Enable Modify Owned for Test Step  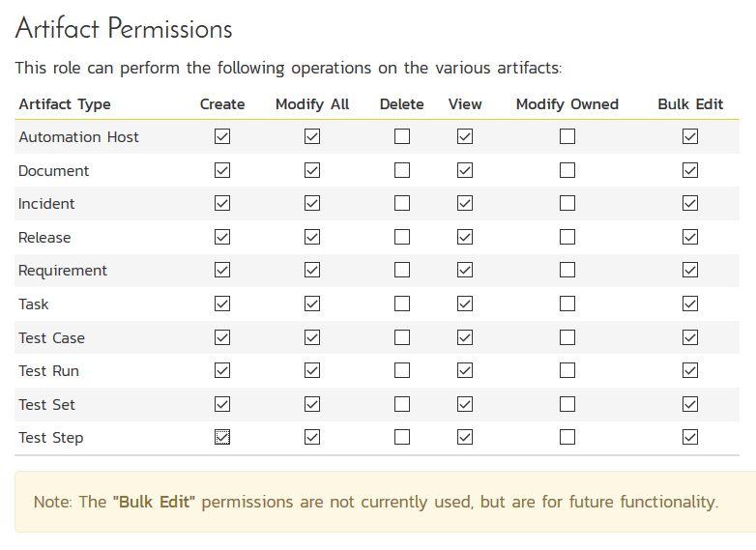click(567, 437)
